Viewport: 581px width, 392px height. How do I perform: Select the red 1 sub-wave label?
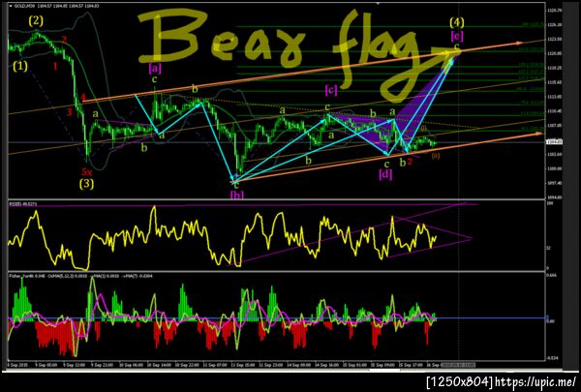click(55, 67)
